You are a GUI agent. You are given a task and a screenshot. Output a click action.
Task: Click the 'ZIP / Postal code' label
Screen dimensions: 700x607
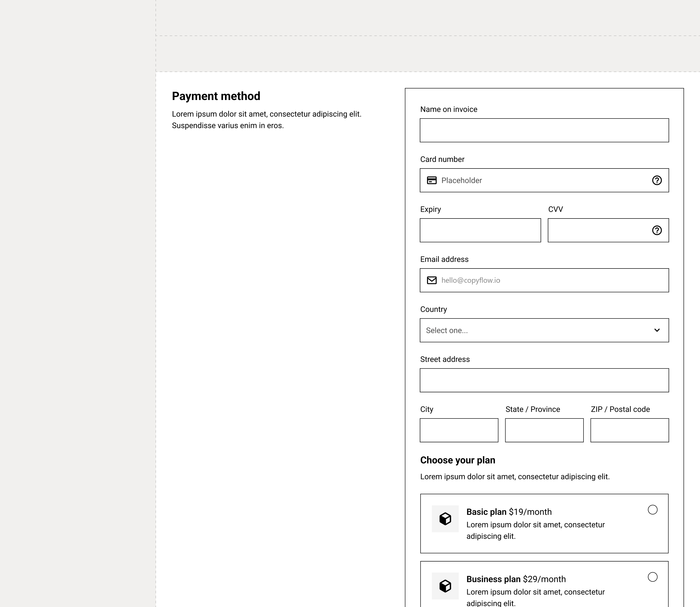click(x=620, y=409)
